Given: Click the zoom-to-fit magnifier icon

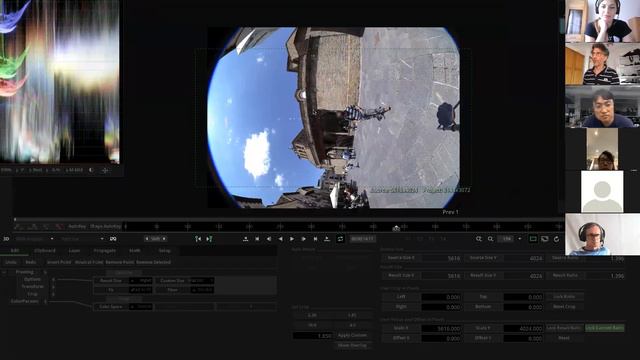Looking at the screenshot, I should tap(479, 239).
